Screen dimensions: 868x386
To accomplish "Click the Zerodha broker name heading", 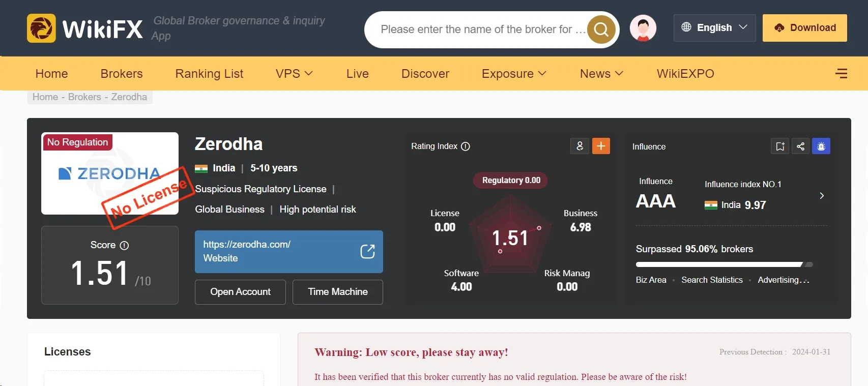I will point(229,144).
